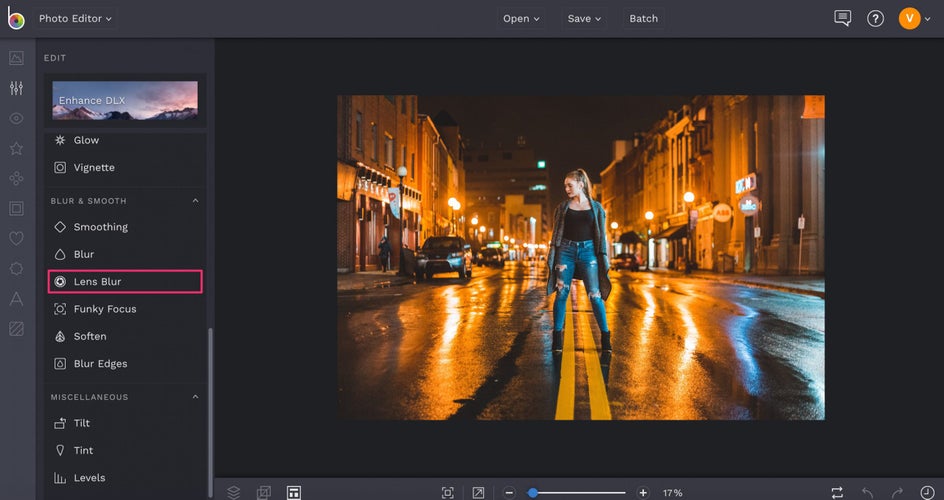The image size is (944, 500).
Task: Click the fit to screen icon
Action: tap(448, 492)
